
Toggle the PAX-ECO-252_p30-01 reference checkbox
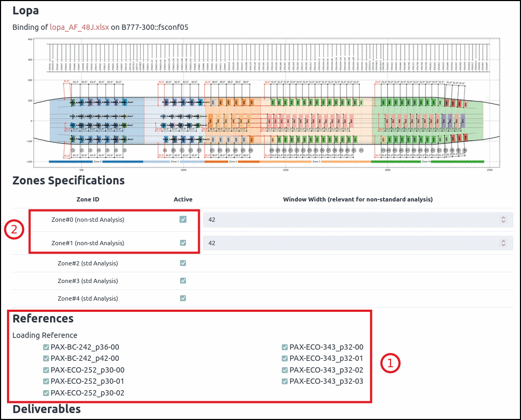[x=46, y=381]
